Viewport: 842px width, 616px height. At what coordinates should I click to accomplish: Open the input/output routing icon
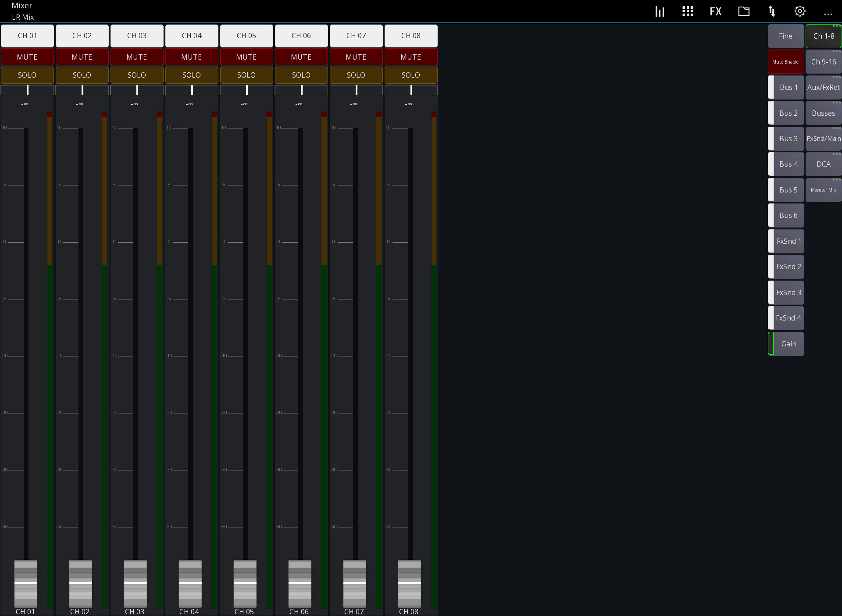772,11
